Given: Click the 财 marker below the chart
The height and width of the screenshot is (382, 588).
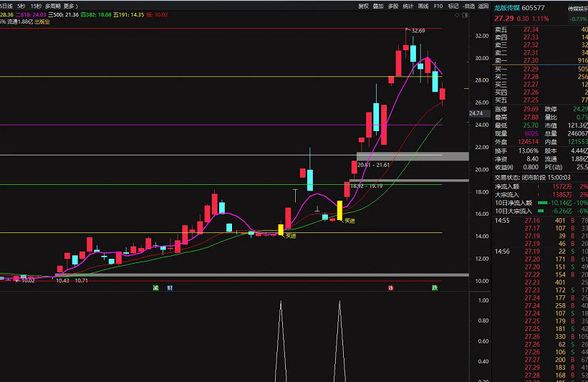Looking at the screenshot, I should coord(170,288).
